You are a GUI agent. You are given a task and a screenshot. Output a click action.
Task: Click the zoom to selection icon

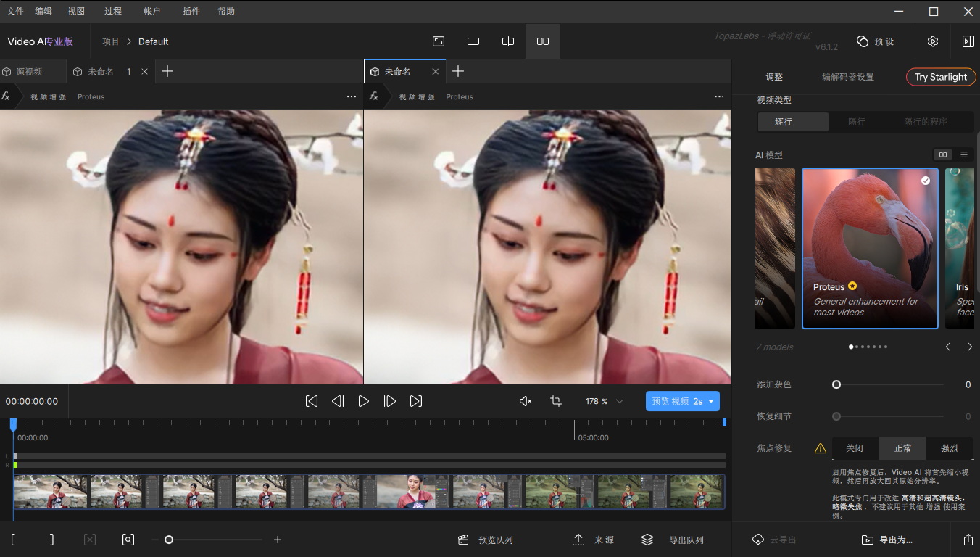[x=128, y=540]
